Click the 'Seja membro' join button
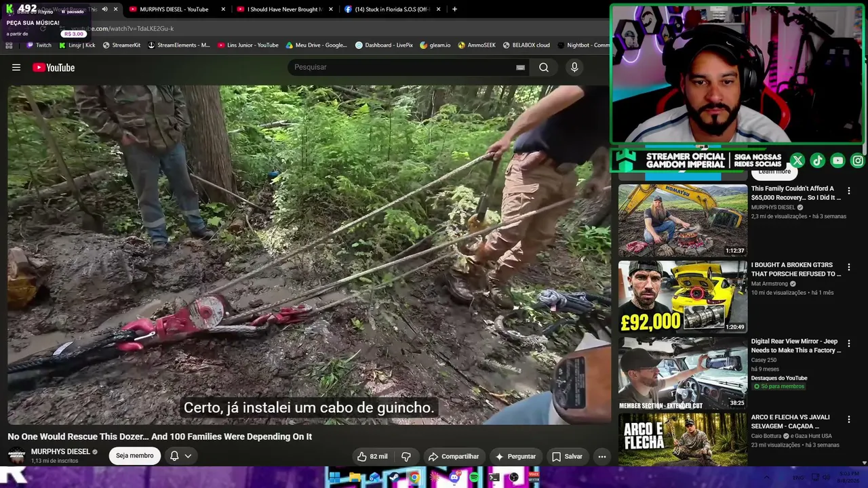The width and height of the screenshot is (868, 488). (134, 456)
